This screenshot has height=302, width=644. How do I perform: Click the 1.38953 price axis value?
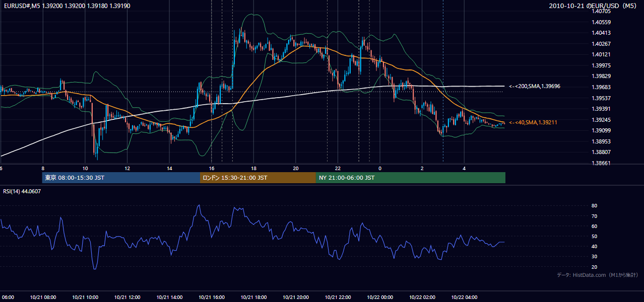[x=601, y=141]
